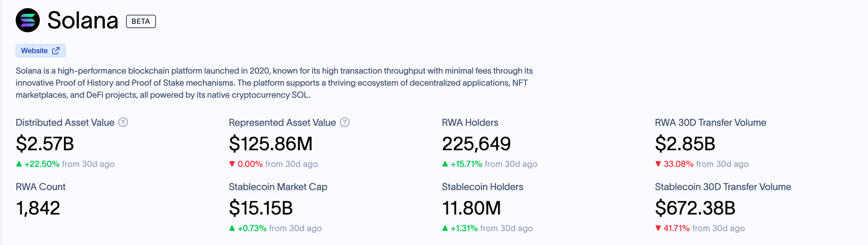Select the Stablecoin Holders label

tap(483, 187)
